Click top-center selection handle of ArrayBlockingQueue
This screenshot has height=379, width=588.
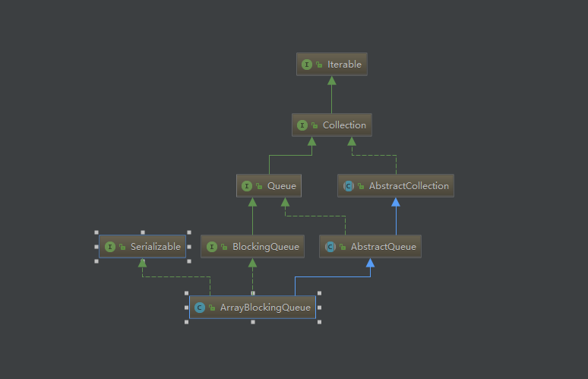[253, 293]
